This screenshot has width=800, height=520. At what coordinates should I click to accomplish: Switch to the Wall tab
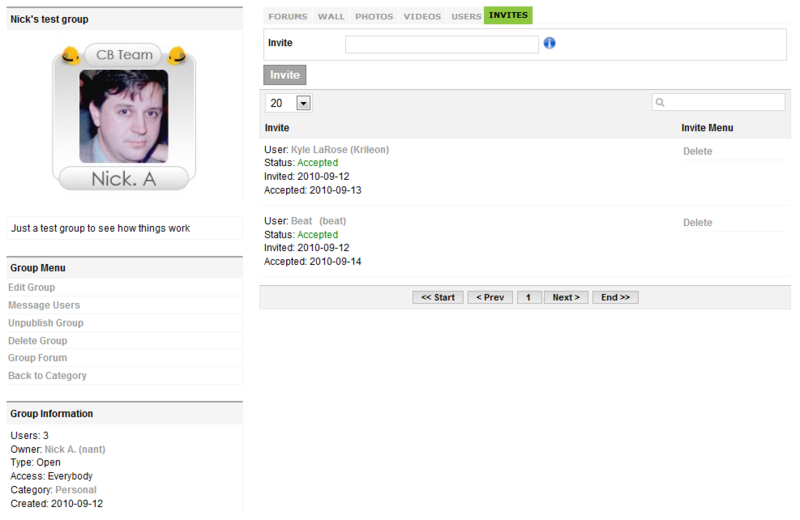[331, 16]
